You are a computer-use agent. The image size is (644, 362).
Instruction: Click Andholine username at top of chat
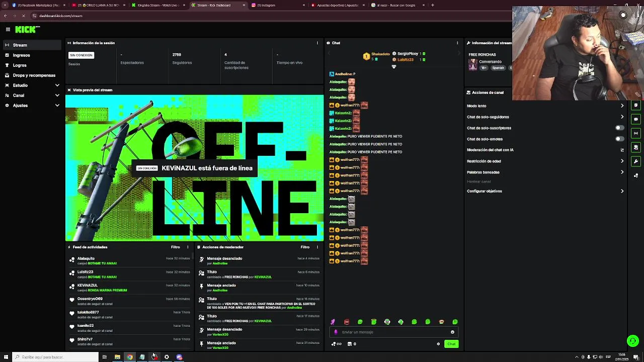click(x=344, y=74)
